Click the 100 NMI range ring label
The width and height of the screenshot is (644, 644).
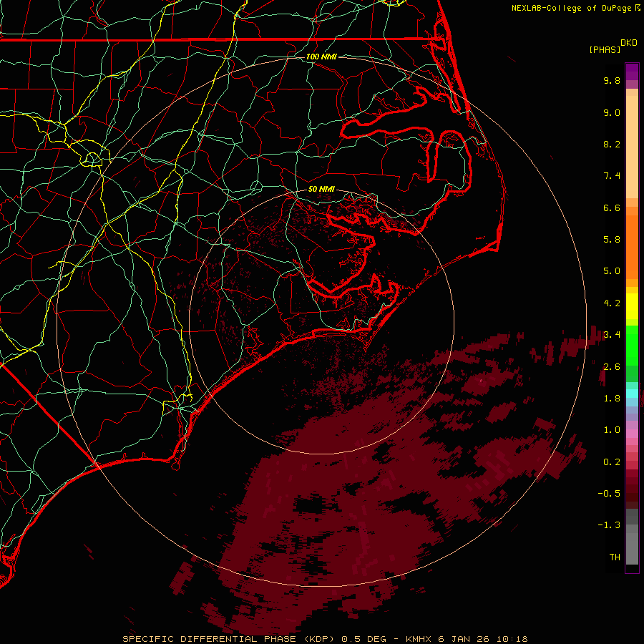click(x=321, y=57)
